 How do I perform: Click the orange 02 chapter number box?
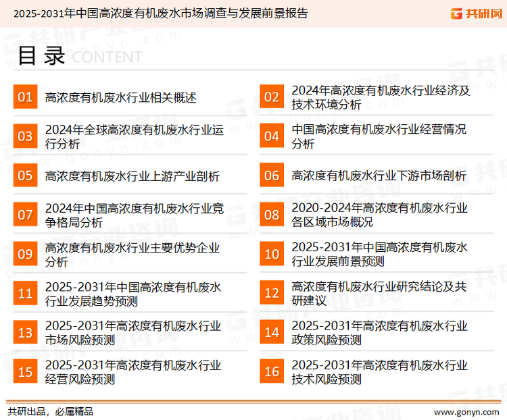pyautogui.click(x=272, y=97)
